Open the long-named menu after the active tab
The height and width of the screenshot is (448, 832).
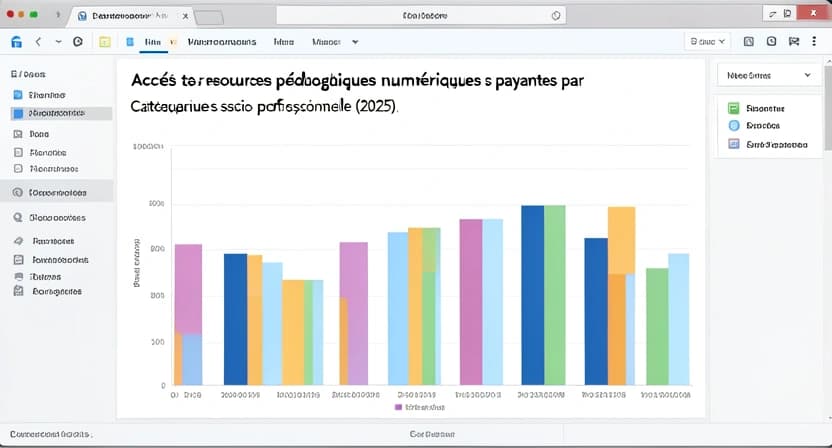pos(222,41)
